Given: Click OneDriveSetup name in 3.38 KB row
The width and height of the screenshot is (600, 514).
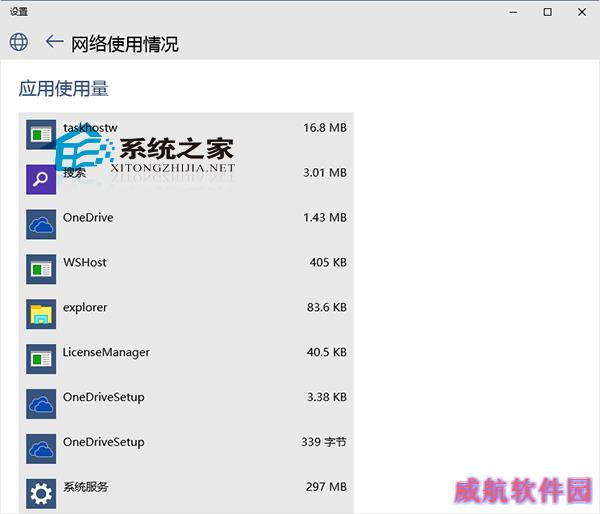Looking at the screenshot, I should click(104, 397).
